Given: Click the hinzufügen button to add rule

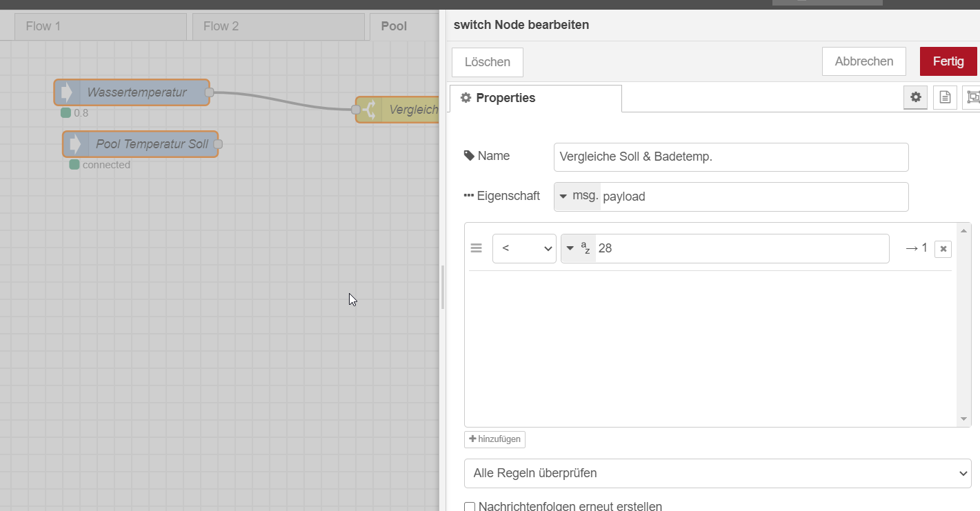Looking at the screenshot, I should 494,439.
